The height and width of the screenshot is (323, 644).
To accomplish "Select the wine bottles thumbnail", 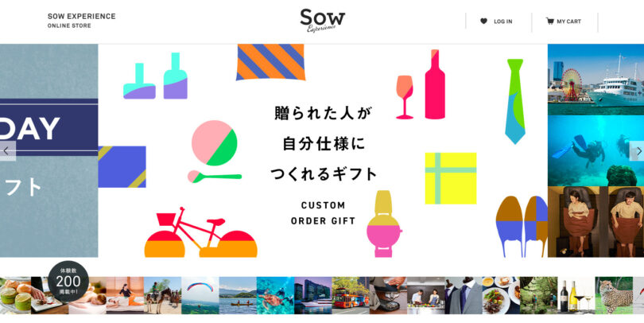I will click(x=576, y=295).
